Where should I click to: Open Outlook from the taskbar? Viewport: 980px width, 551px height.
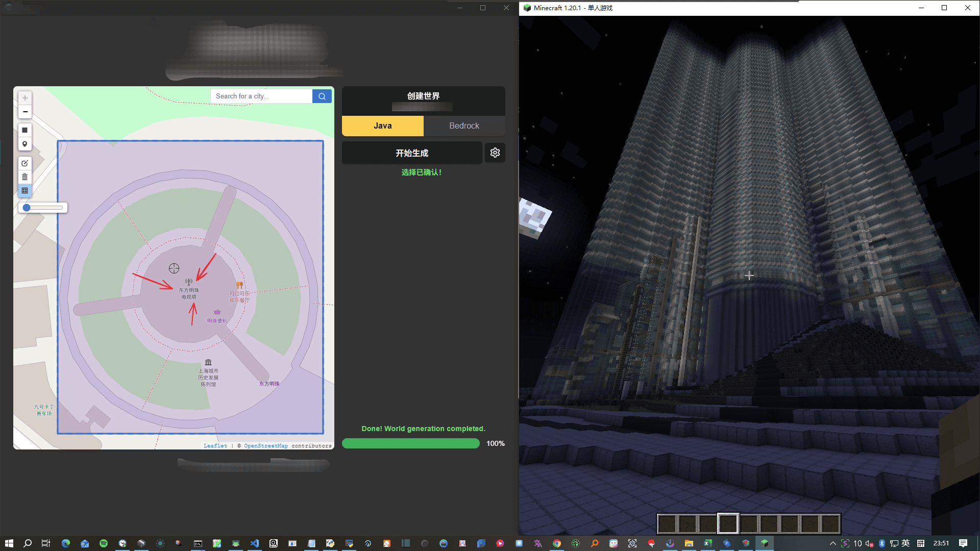[x=85, y=543]
